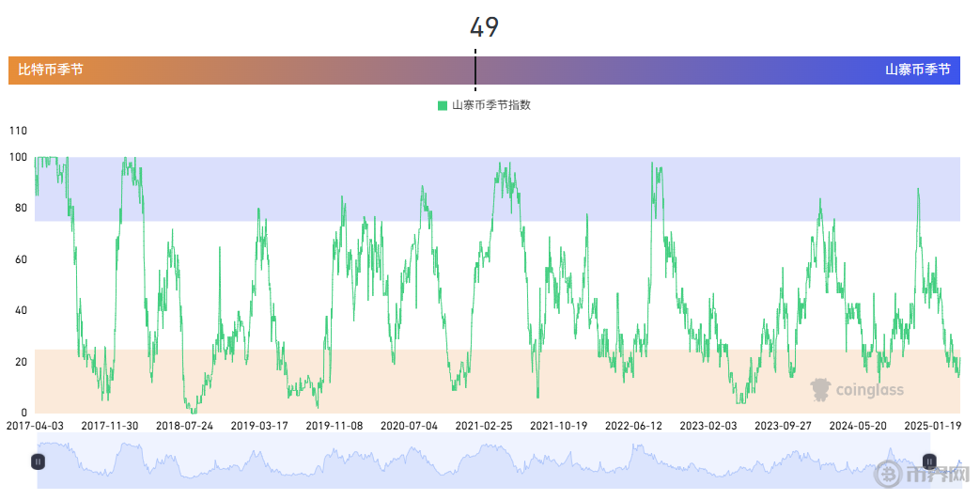The height and width of the screenshot is (500, 980).
Task: Click the black marker on gauge bar
Action: point(475,70)
